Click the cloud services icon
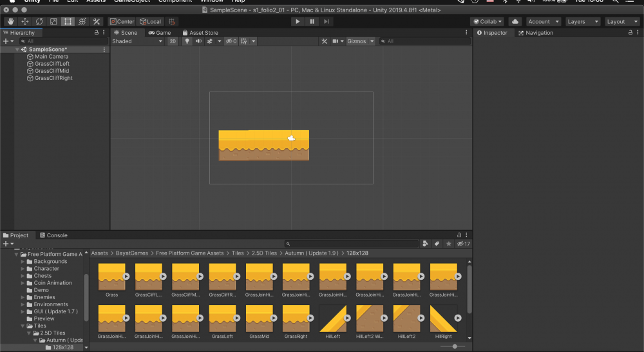Image resolution: width=644 pixels, height=352 pixels. click(515, 21)
